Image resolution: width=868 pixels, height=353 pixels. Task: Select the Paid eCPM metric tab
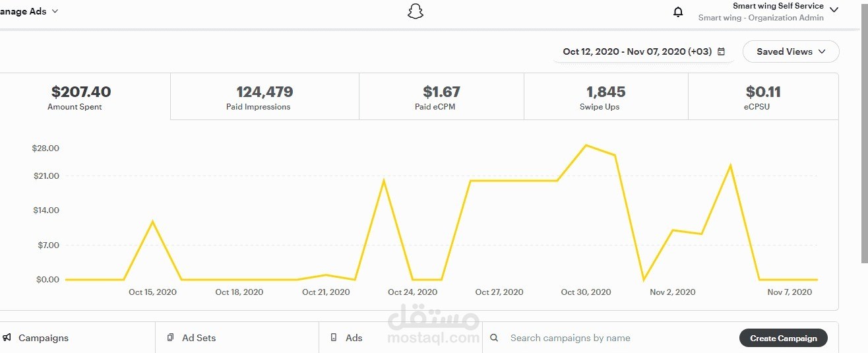[441, 96]
